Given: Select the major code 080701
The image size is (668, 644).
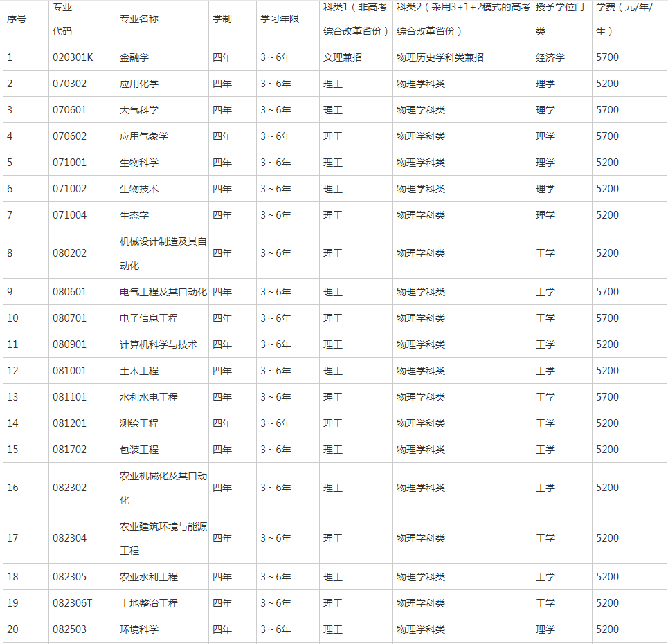Looking at the screenshot, I should tap(69, 318).
